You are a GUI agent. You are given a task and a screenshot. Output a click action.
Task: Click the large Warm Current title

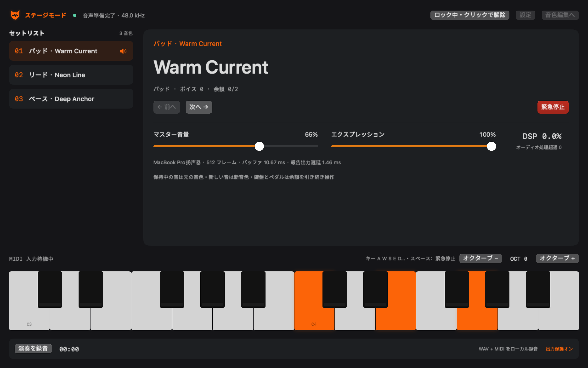point(211,67)
